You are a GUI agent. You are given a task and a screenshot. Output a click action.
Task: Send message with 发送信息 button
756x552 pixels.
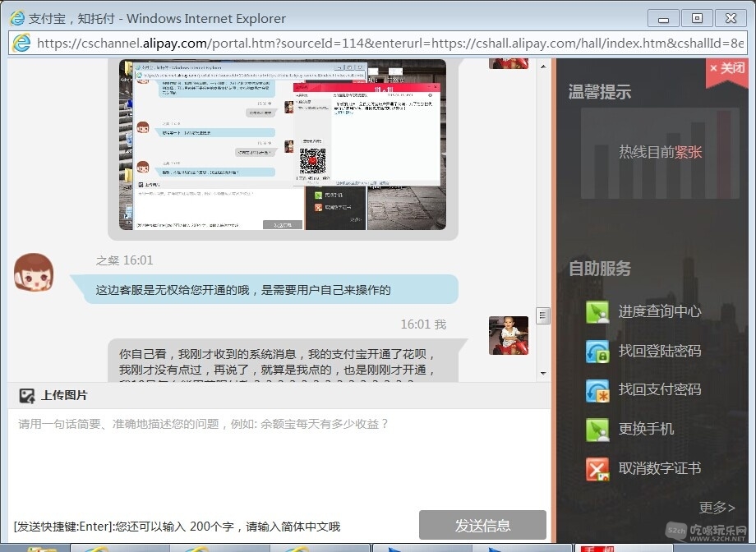(482, 525)
